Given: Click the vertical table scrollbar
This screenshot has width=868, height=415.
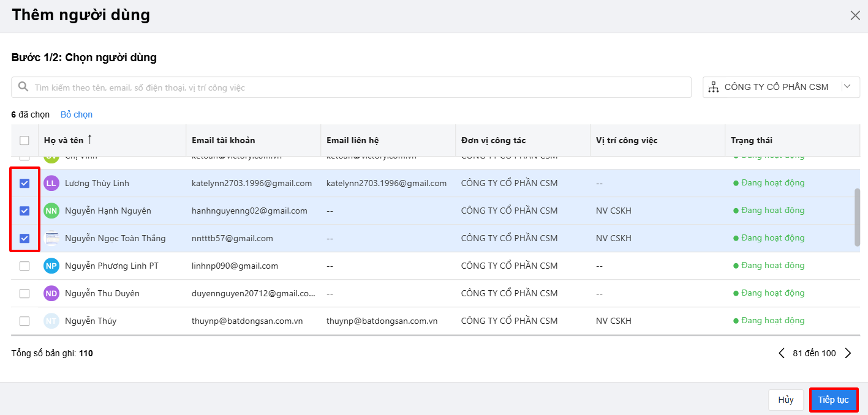Looking at the screenshot, I should (857, 217).
